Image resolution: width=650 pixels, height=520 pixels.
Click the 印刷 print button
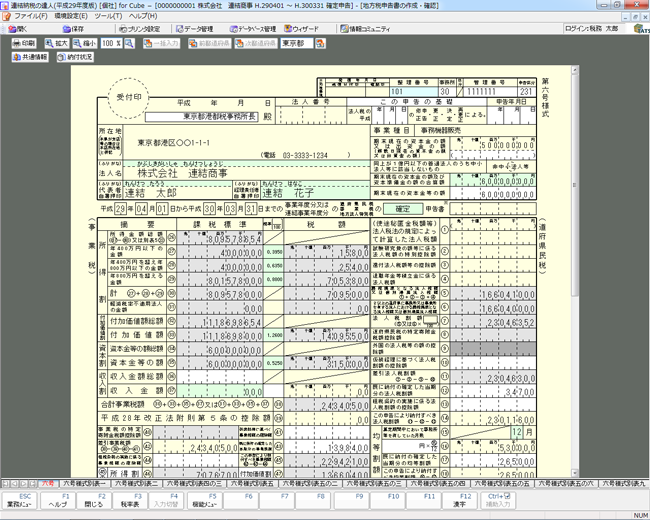click(24, 43)
